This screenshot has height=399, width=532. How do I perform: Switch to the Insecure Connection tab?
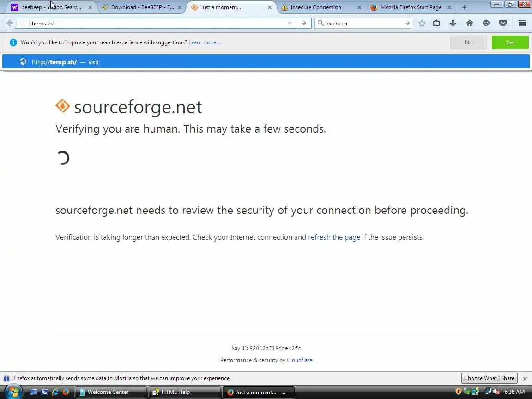[321, 7]
